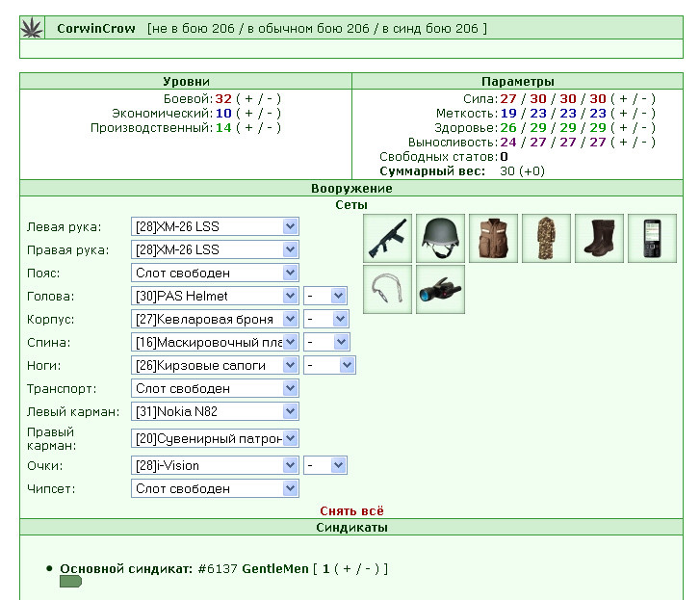Decrease Выносливость with minus
Viewport: 700px width, 600px height.
pyautogui.click(x=643, y=143)
